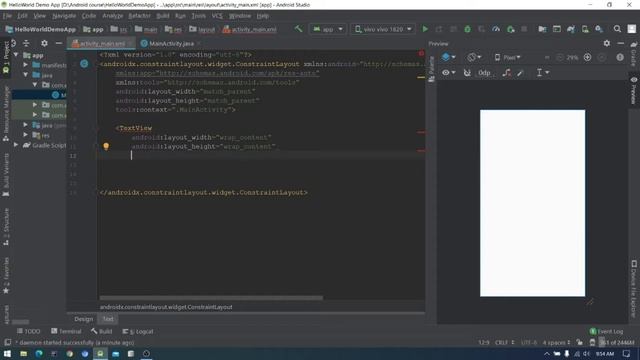This screenshot has width=640, height=360.
Task: Run the app with green play button
Action: click(x=425, y=29)
